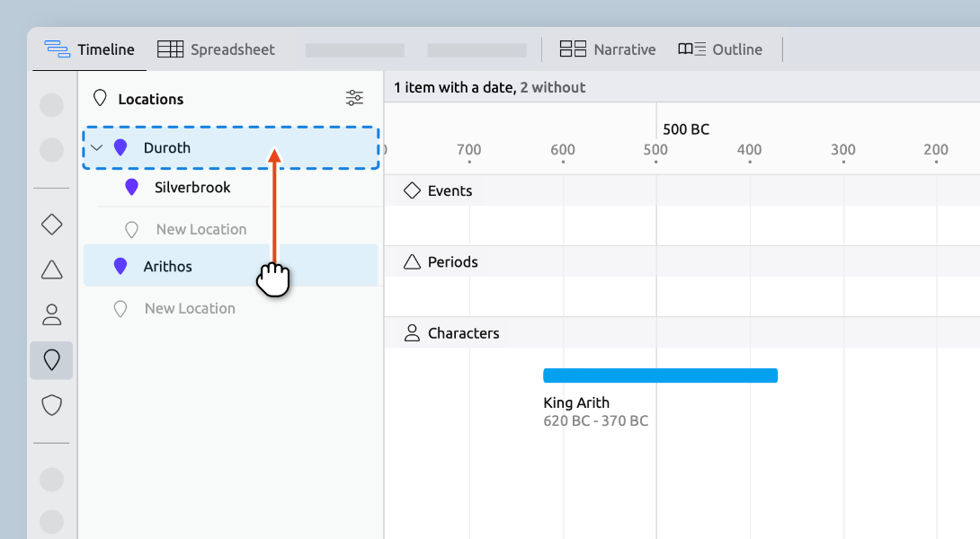This screenshot has height=539, width=980.
Task: Click the King Arith label
Action: click(x=576, y=402)
